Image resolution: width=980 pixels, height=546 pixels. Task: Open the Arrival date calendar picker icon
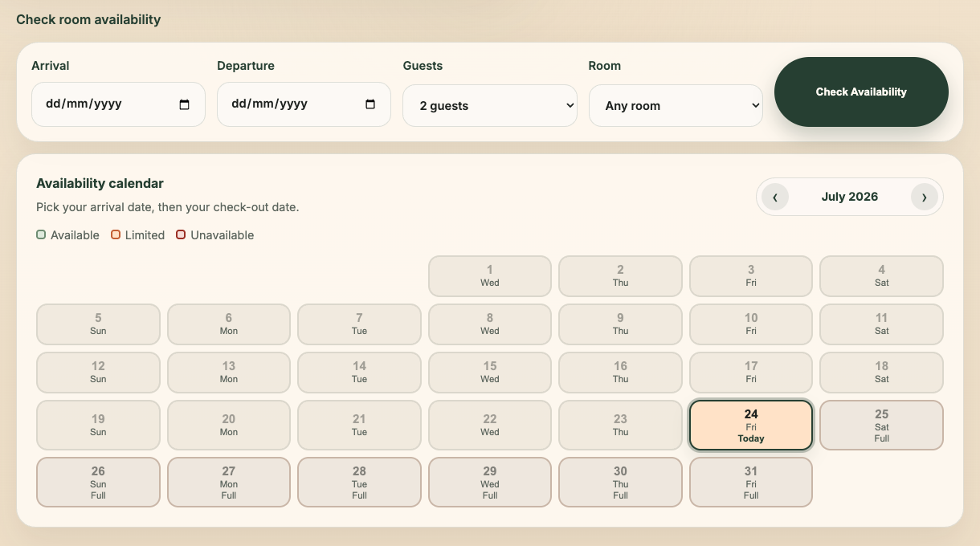click(x=184, y=104)
